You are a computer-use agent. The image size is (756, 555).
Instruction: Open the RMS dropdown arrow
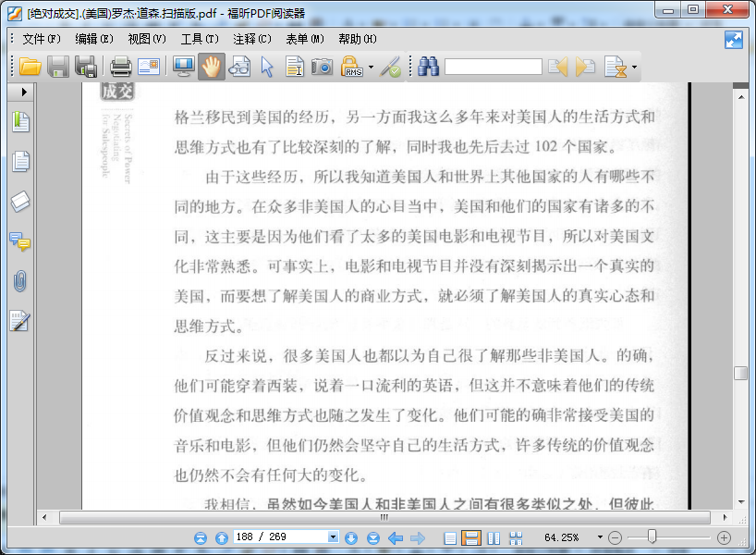[x=371, y=68]
